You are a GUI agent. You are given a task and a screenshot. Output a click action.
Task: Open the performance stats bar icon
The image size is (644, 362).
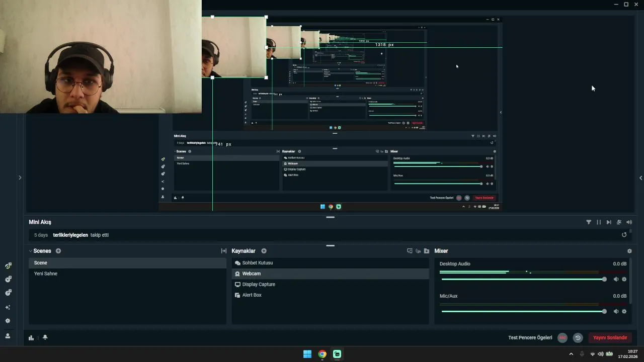tap(31, 338)
